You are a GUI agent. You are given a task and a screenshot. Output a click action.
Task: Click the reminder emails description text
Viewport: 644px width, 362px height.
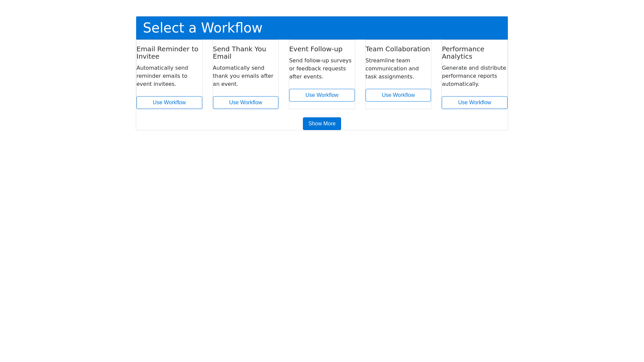[x=162, y=76]
